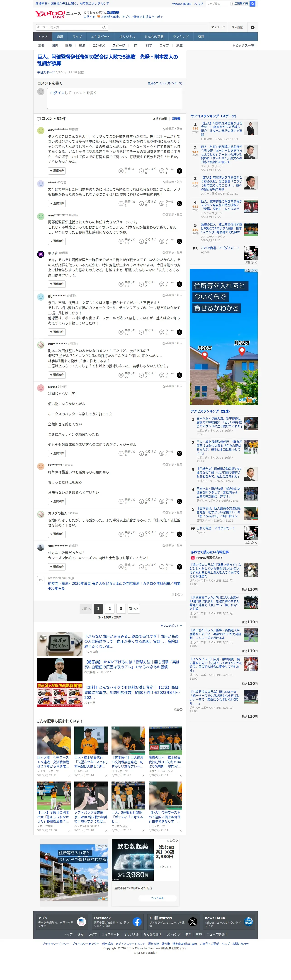Image resolution: width=291 pixels, height=980 pixels.
Task: Hide or report t27***** comment
Action: coord(172,465)
